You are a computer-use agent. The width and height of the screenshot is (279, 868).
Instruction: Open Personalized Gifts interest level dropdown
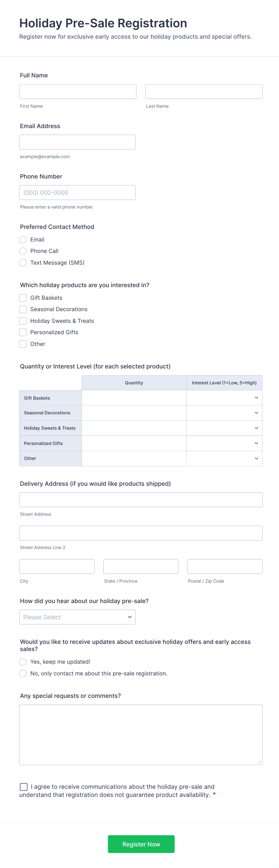pyautogui.click(x=224, y=443)
